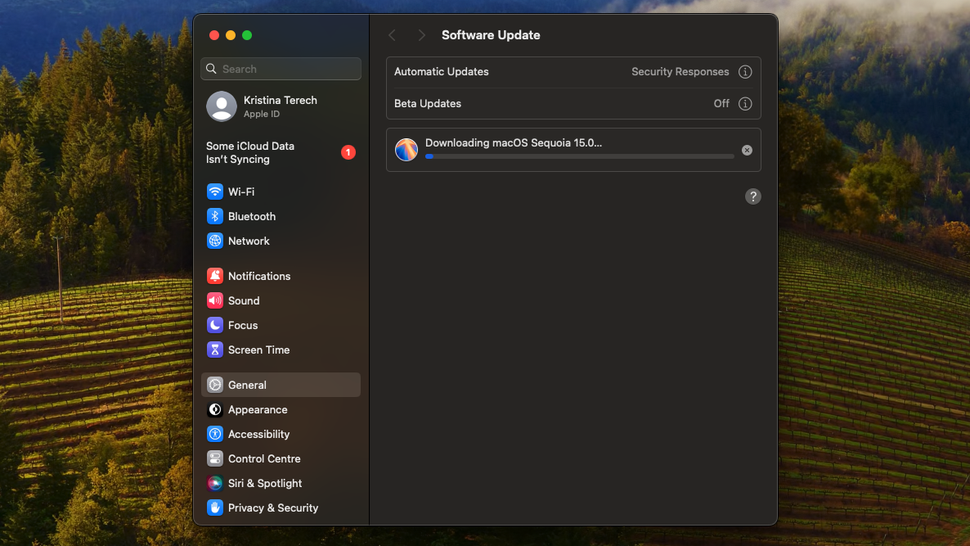The height and width of the screenshot is (546, 970).
Task: Select Appearance label in sidebar
Action: 257,409
